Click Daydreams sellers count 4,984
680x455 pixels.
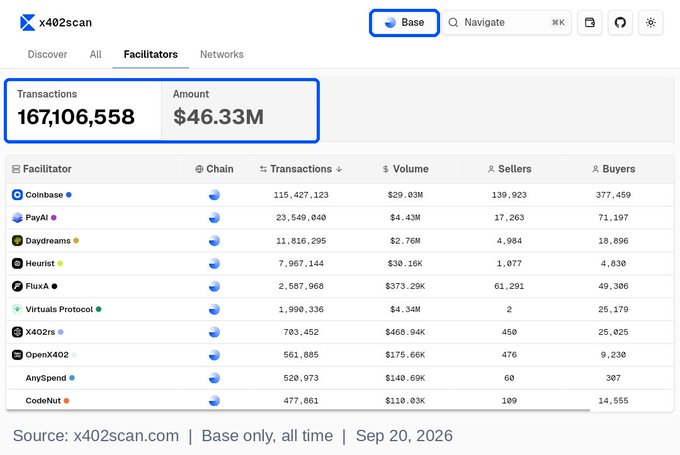509,241
